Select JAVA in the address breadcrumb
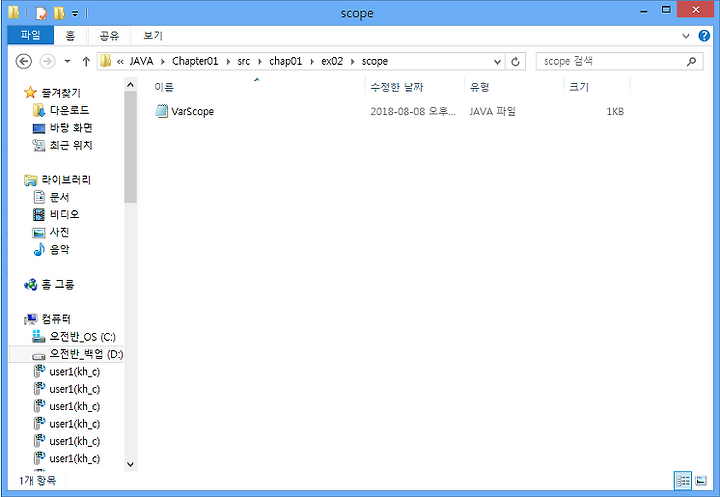 click(141, 61)
